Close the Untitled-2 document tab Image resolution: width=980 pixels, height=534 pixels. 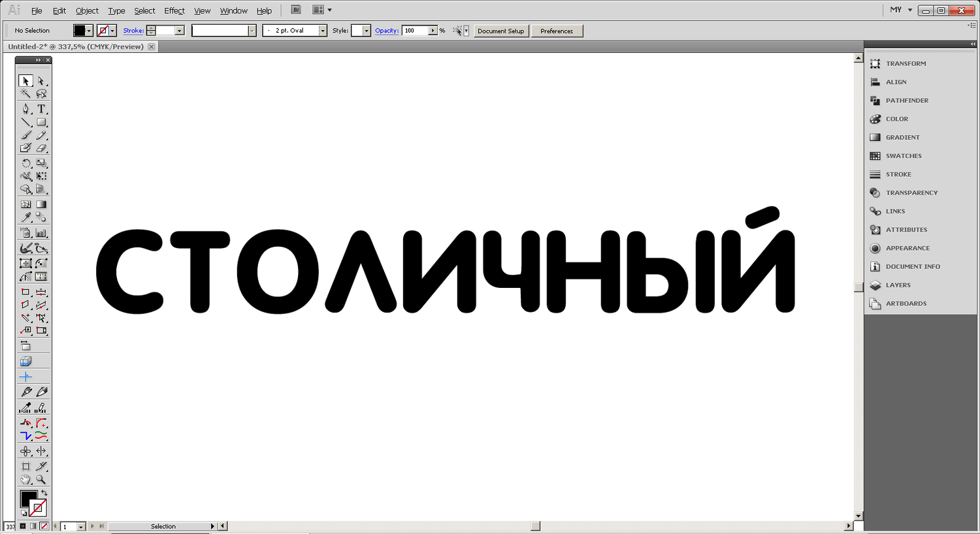pos(152,47)
